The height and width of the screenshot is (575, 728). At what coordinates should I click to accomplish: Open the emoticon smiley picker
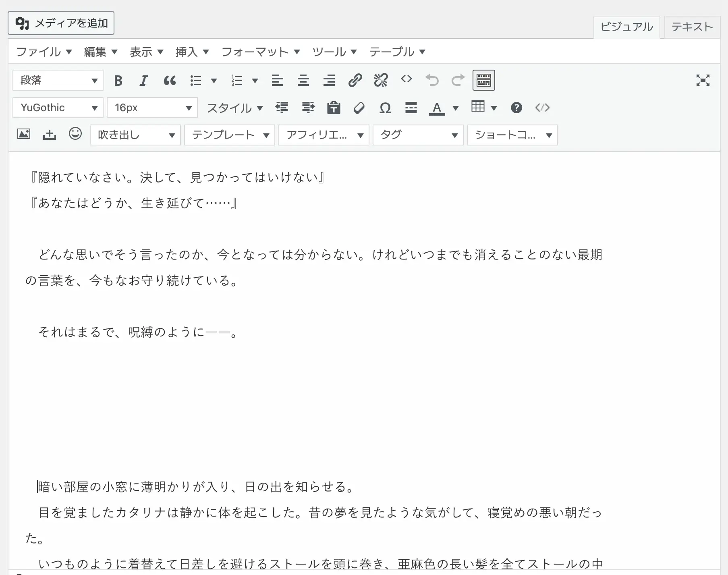pos(75,133)
